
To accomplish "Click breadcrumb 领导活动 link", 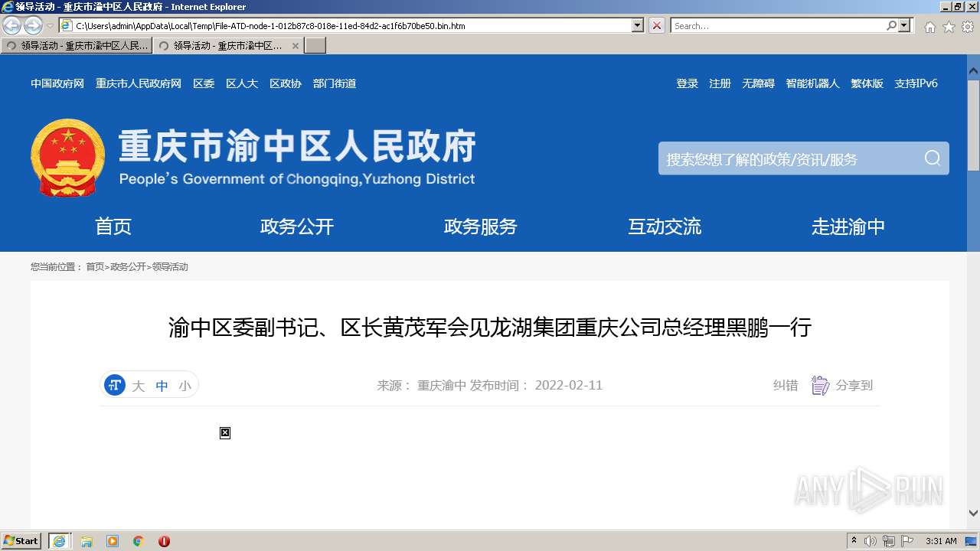I will (170, 267).
